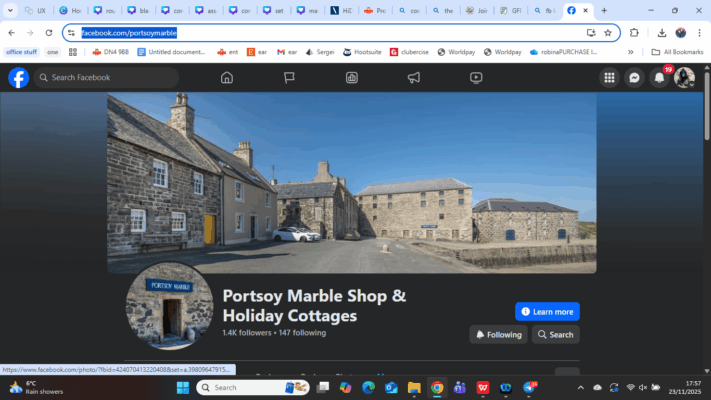711x400 pixels.
Task: Click the Search Facebook field
Action: 108,77
